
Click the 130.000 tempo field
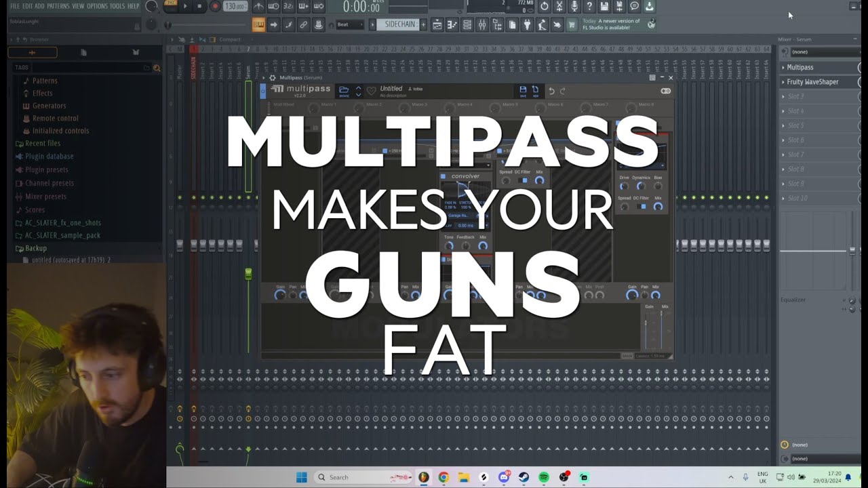pos(235,6)
